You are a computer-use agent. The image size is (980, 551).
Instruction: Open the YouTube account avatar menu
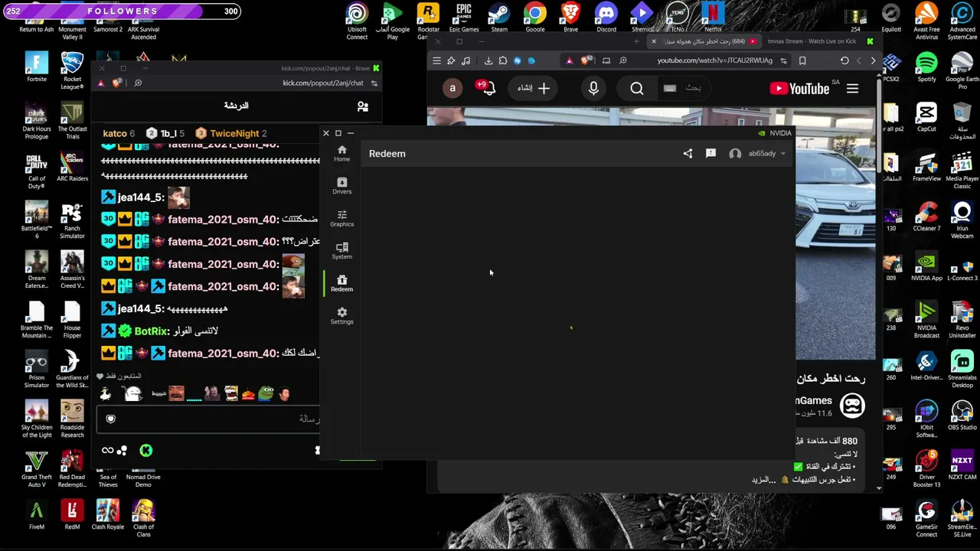[452, 89]
